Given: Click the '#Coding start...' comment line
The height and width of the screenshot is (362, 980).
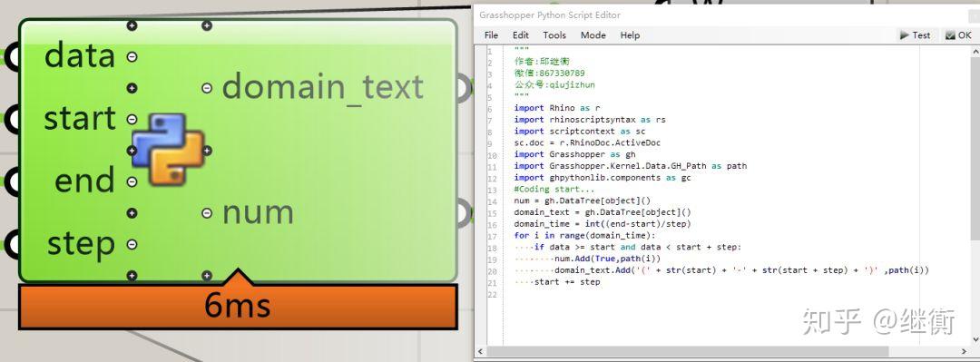Looking at the screenshot, I should coord(554,189).
